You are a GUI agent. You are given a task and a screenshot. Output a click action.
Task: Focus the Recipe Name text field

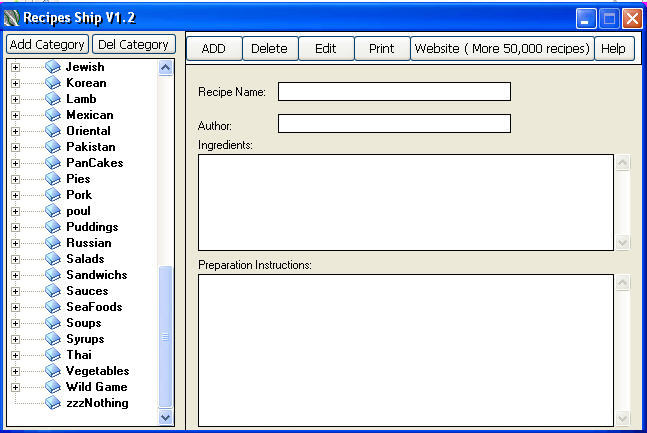coord(394,92)
